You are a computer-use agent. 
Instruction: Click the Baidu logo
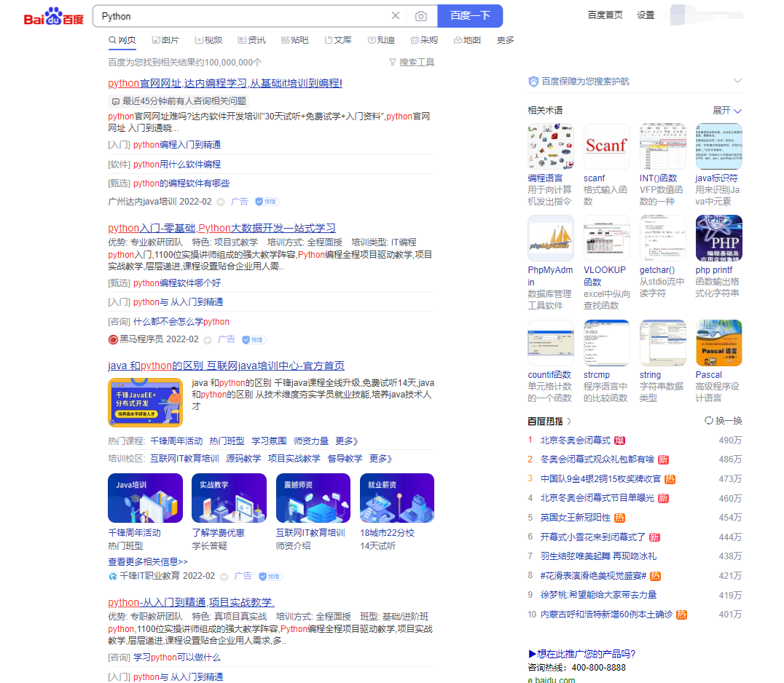pyautogui.click(x=53, y=17)
